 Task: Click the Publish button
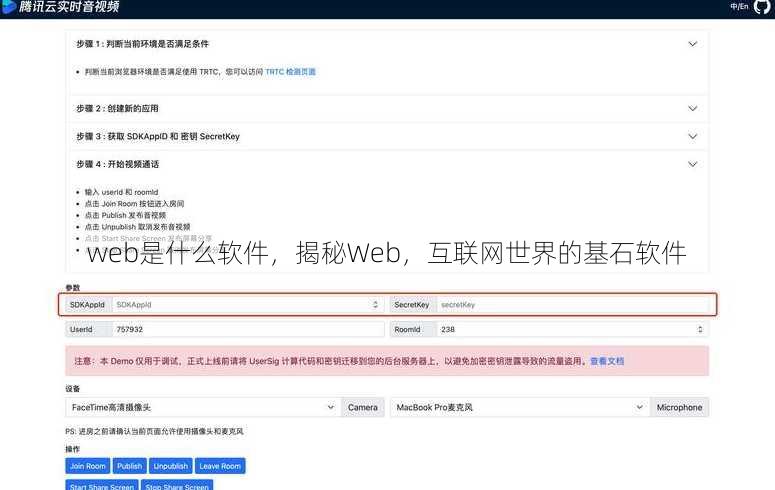pos(129,466)
